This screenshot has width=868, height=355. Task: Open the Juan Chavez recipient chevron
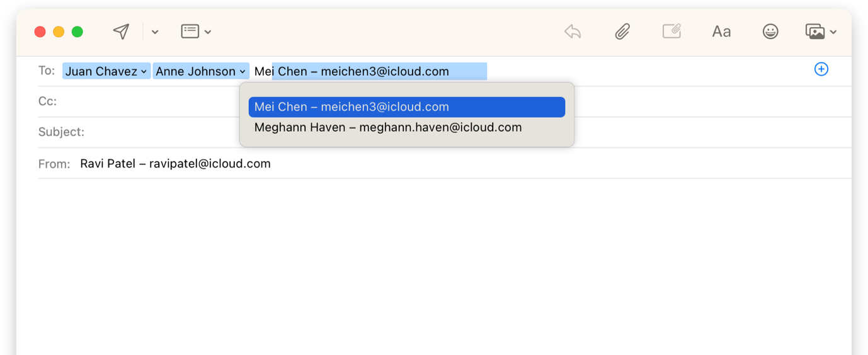point(144,72)
